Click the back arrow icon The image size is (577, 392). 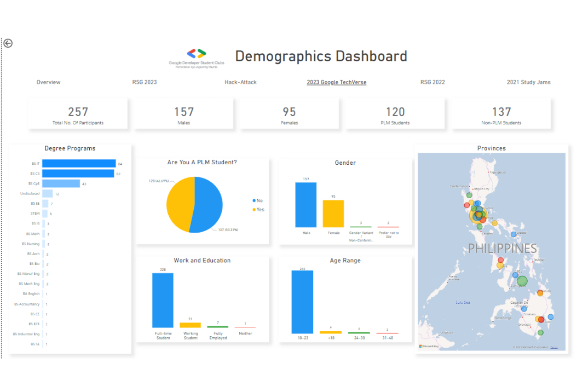(8, 43)
